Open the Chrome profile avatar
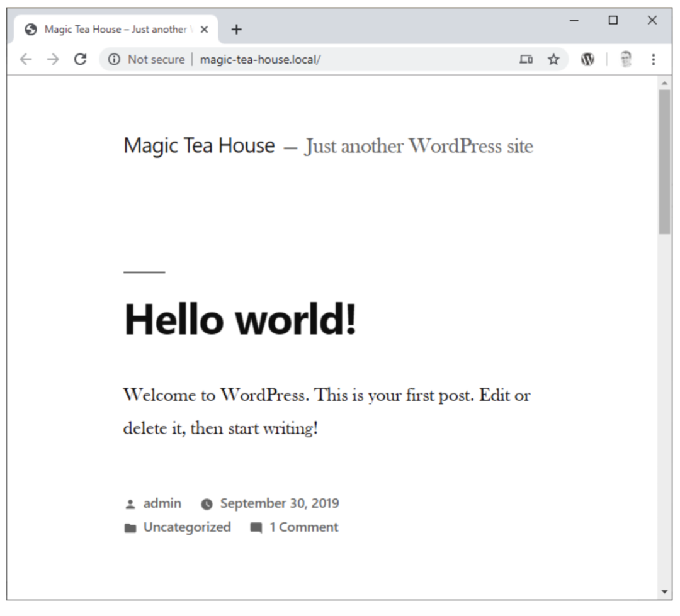The width and height of the screenshot is (680, 616). pos(625,59)
